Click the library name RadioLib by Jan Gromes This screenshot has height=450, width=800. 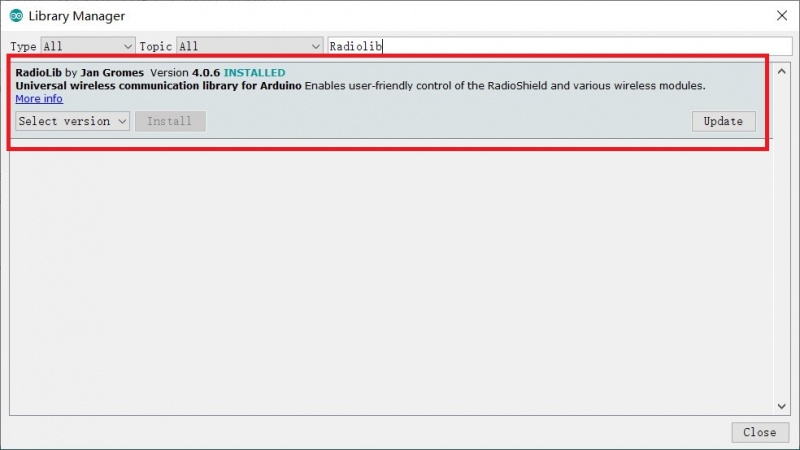pos(80,73)
